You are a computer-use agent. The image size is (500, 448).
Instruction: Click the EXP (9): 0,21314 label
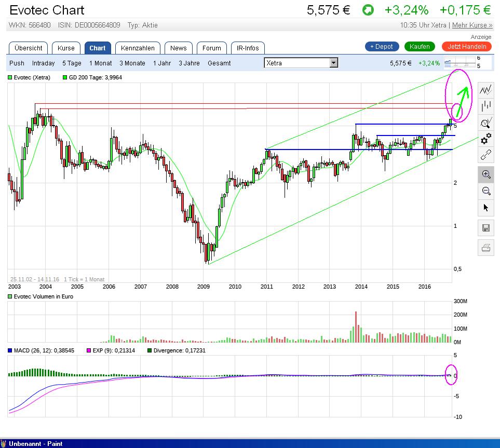(114, 350)
